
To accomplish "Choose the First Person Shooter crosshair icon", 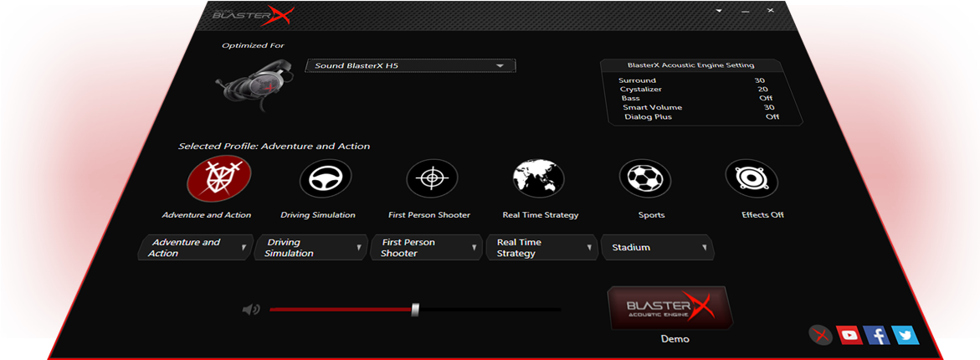I will click(433, 179).
